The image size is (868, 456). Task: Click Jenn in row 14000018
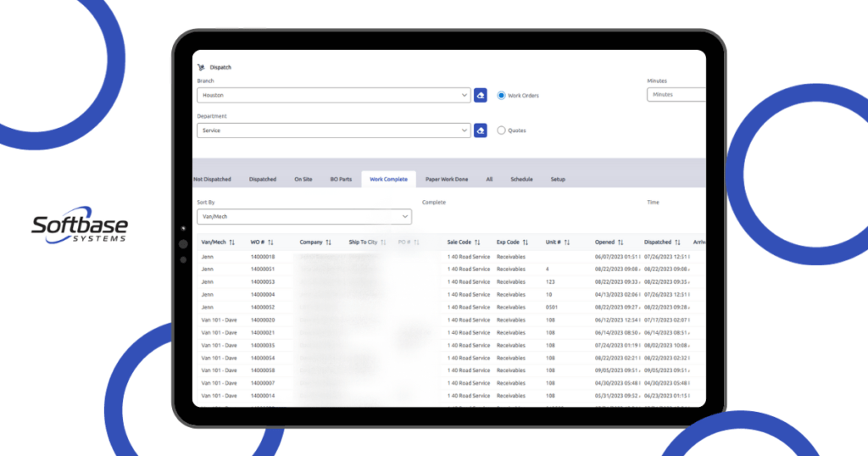[207, 257]
